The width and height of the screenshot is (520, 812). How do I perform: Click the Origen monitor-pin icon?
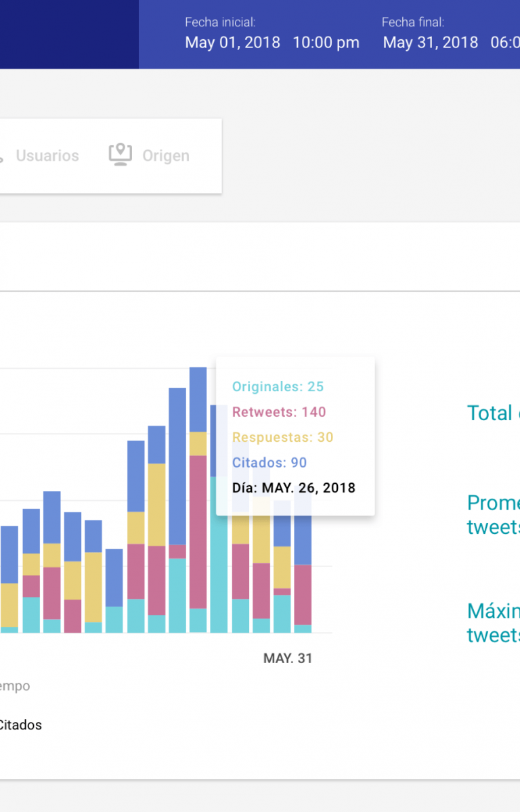(120, 154)
